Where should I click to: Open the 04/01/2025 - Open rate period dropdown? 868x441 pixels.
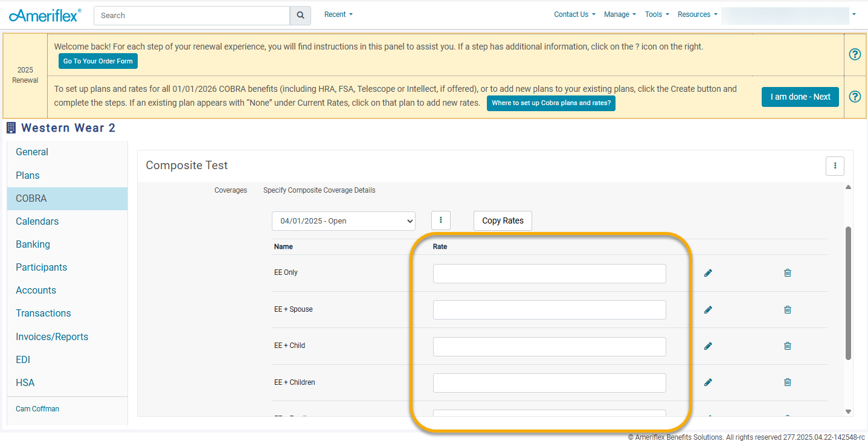pos(344,221)
